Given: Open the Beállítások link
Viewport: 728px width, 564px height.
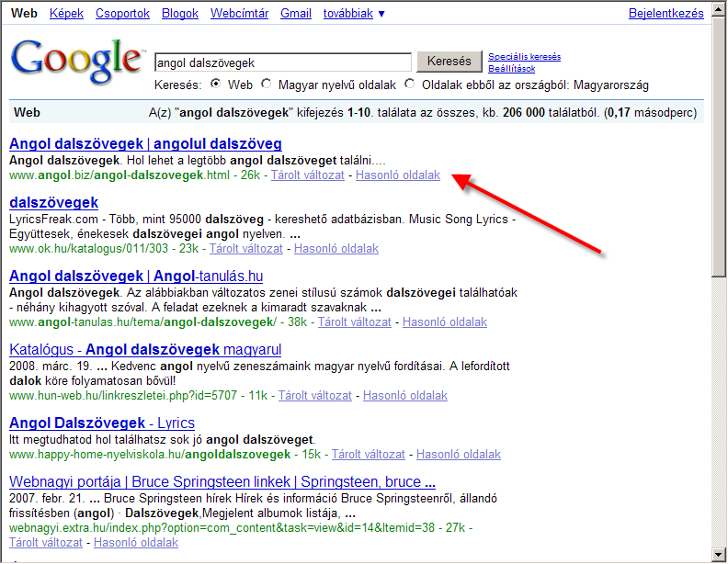Looking at the screenshot, I should click(512, 69).
